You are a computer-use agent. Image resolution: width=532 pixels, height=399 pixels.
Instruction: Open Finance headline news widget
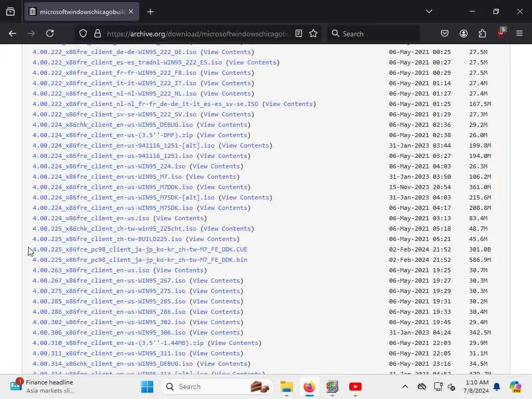tap(42, 387)
